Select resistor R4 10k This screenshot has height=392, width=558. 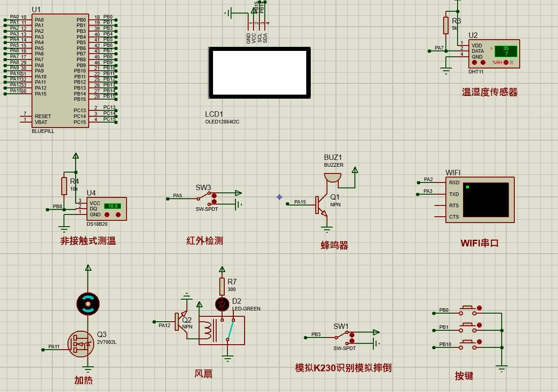(x=64, y=187)
